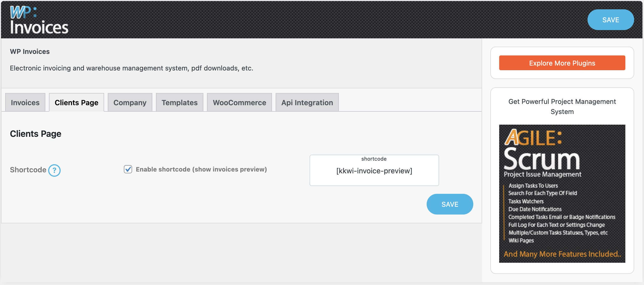Image resolution: width=644 pixels, height=285 pixels.
Task: Select the [kkwi-invoice-preview] shortcode text
Action: pyautogui.click(x=374, y=171)
